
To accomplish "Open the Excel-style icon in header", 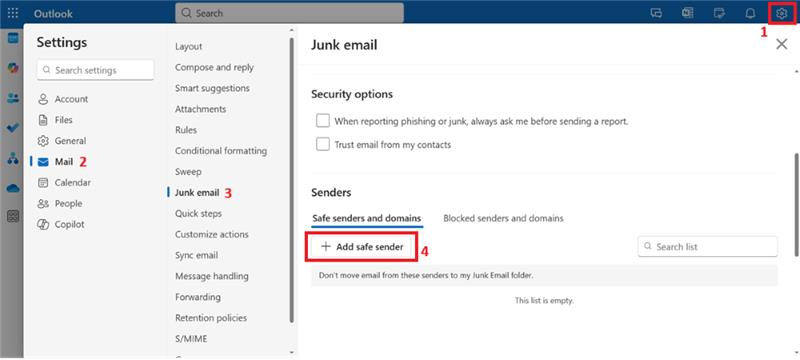I will click(x=688, y=14).
